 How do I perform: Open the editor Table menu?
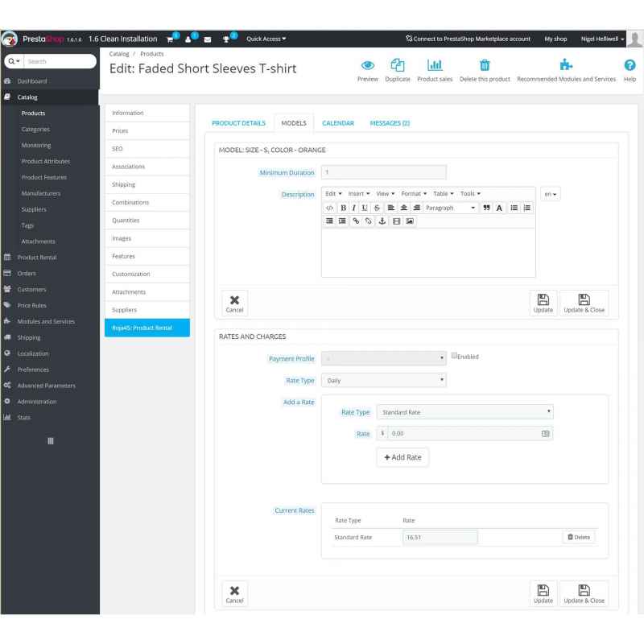[x=444, y=193]
